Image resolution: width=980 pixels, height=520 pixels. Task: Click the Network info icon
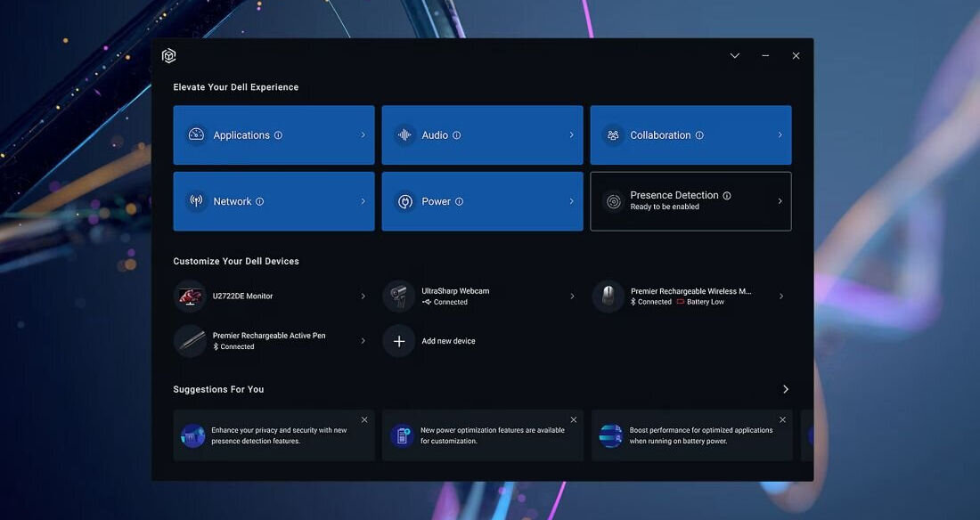coord(260,202)
